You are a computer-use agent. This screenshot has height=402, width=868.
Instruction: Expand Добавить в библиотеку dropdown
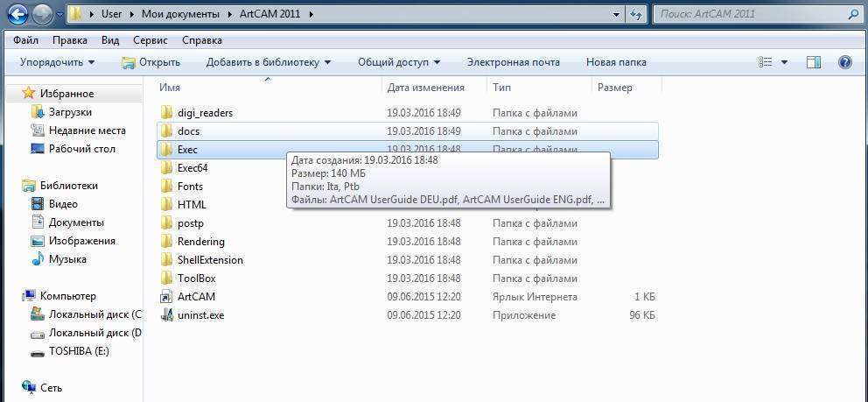pyautogui.click(x=268, y=62)
